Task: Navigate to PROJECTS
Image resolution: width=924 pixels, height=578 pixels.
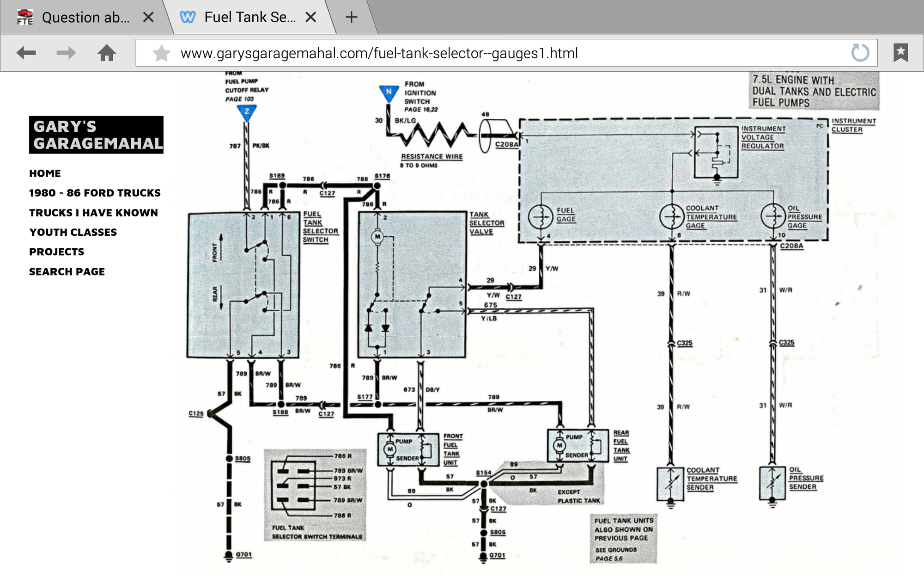Action: [56, 252]
